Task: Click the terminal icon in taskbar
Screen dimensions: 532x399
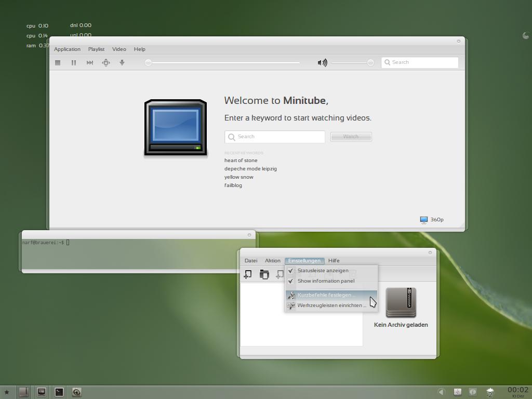Action: 59,392
